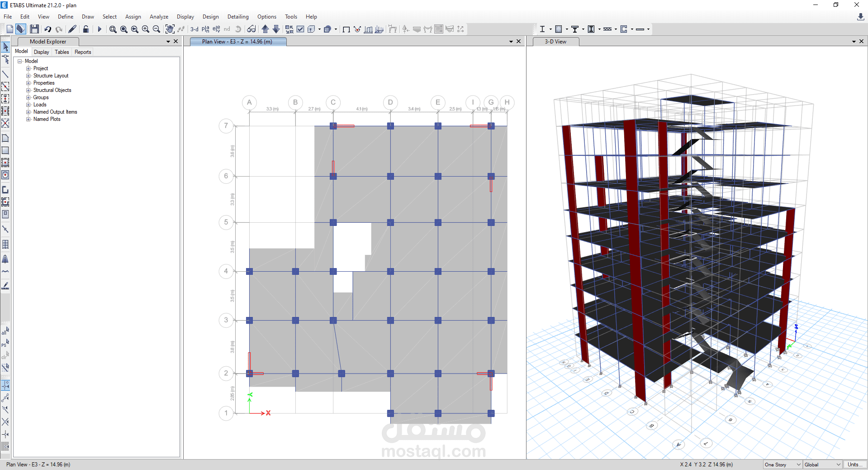
Task: Expand the Loads tree node
Action: coord(28,105)
